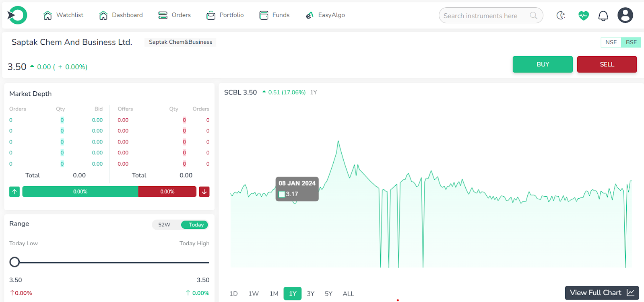This screenshot has width=644, height=302.
Task: Toggle dark mode moon icon
Action: (x=561, y=15)
